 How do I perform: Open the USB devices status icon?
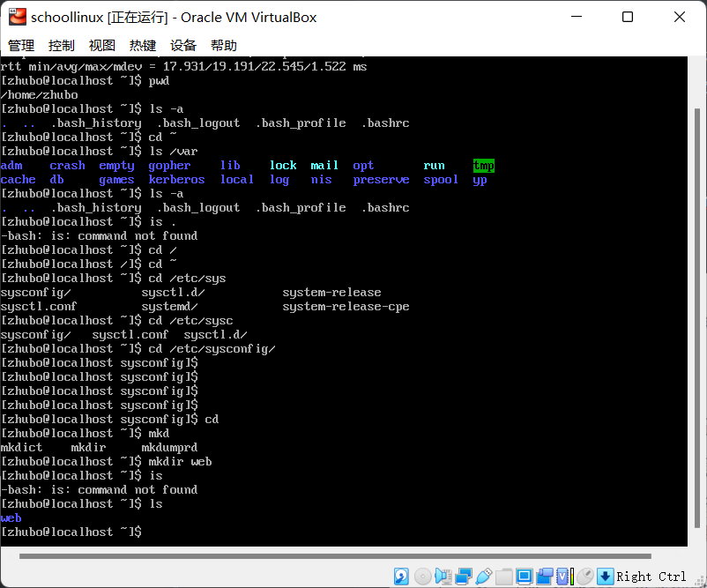(484, 576)
